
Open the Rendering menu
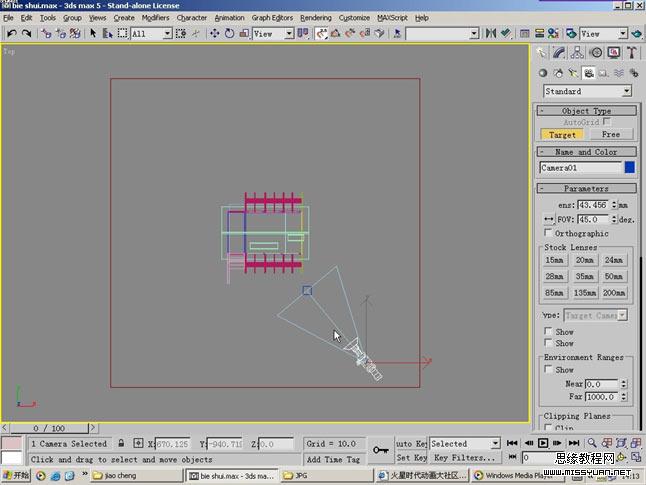(316, 18)
